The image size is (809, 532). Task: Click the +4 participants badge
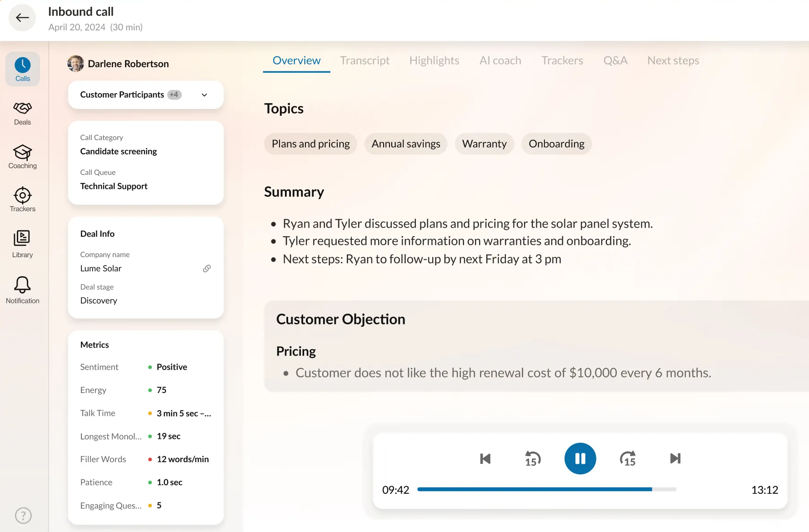175,94
